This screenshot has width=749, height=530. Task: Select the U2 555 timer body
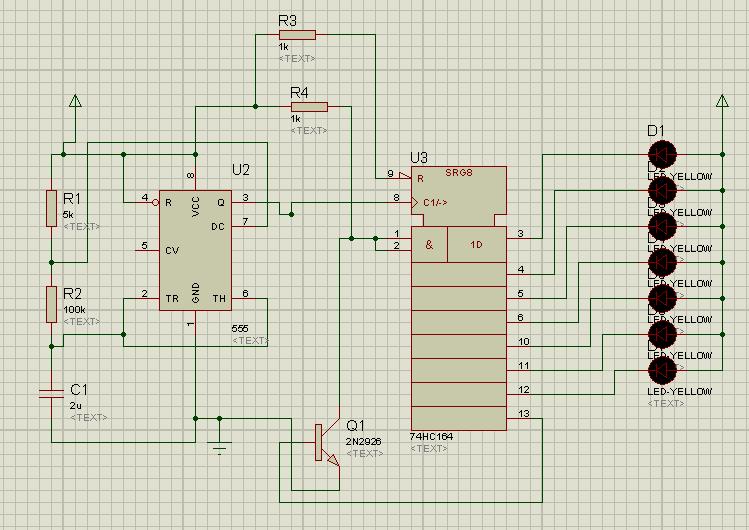point(195,250)
